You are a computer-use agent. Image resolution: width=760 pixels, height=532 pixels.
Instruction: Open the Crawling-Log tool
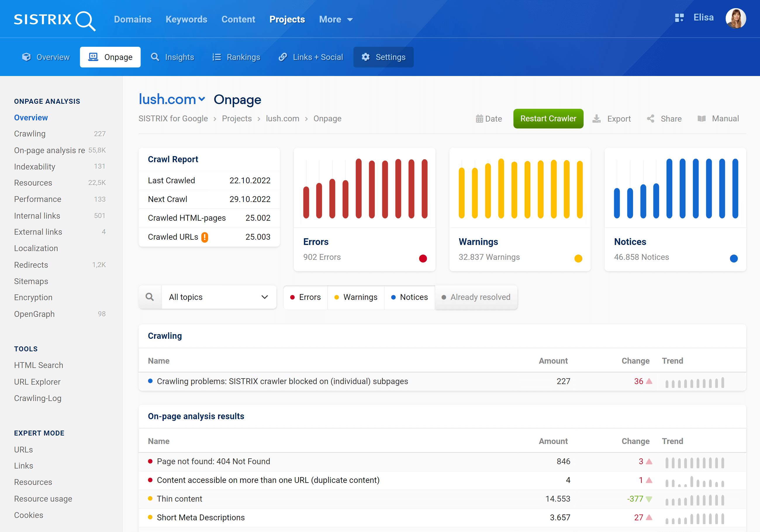click(38, 398)
